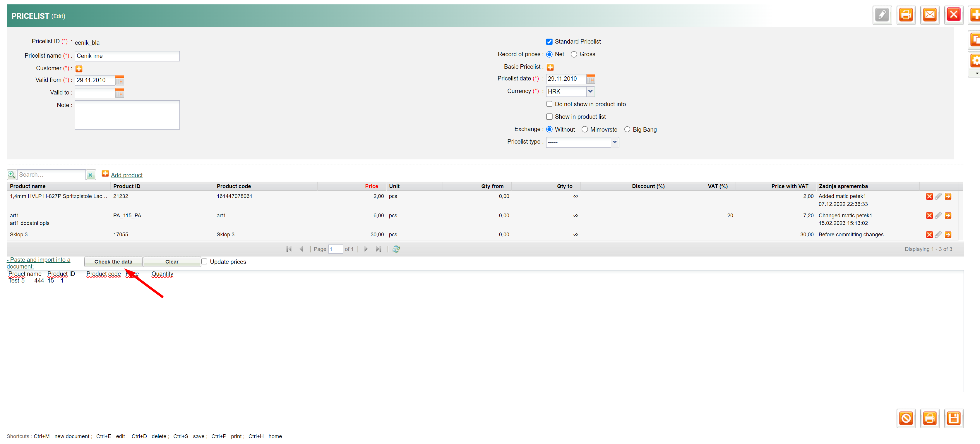Uncheck Standard Pricelist checkbox
This screenshot has height=444, width=980.
click(549, 42)
